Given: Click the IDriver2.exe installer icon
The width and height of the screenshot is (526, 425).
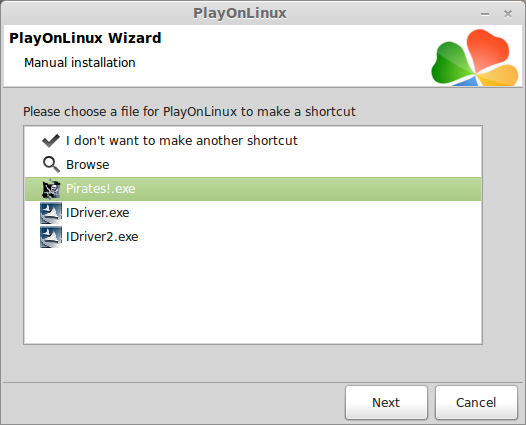Looking at the screenshot, I should pos(51,237).
